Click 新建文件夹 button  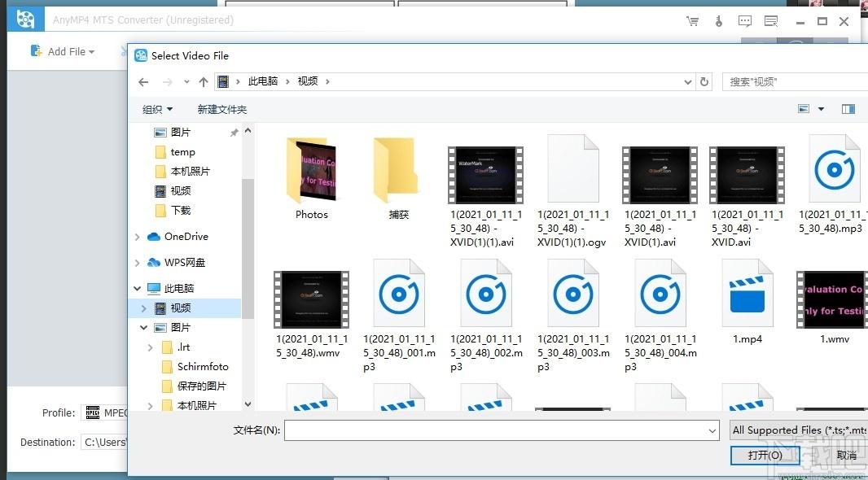(x=222, y=110)
